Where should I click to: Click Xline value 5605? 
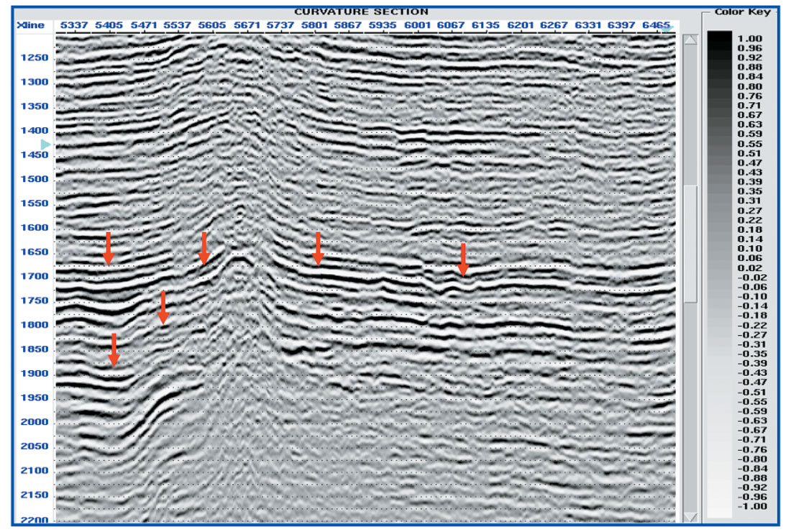point(212,25)
